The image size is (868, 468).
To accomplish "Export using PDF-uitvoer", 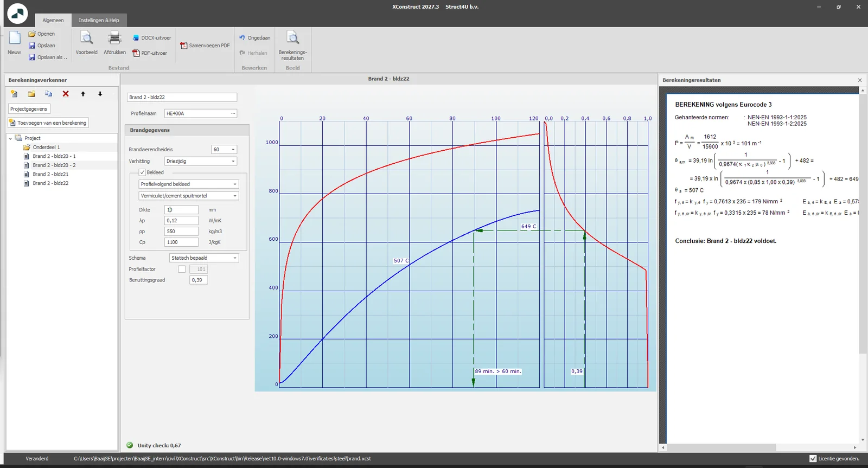I will click(150, 53).
